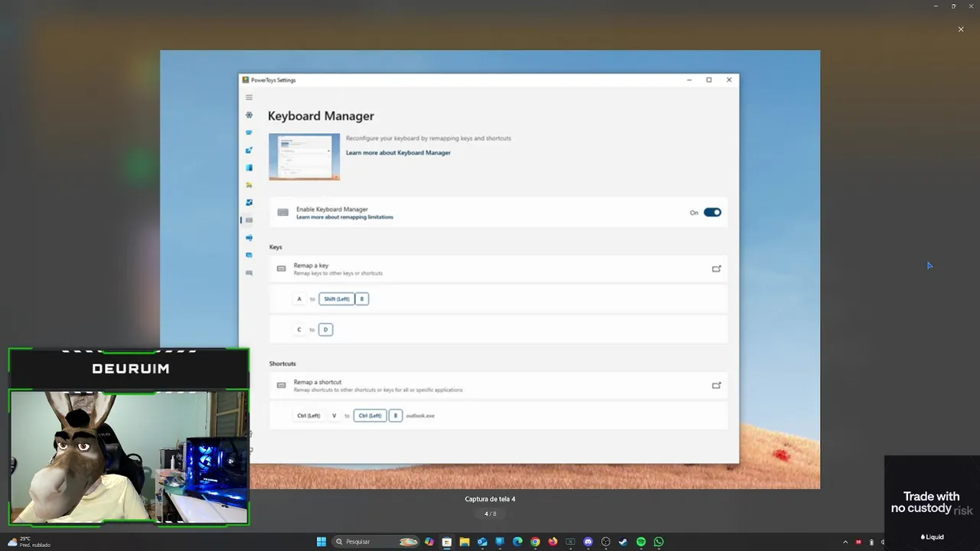The image size is (980, 551).
Task: Open Spotify from the taskbar
Action: click(641, 542)
